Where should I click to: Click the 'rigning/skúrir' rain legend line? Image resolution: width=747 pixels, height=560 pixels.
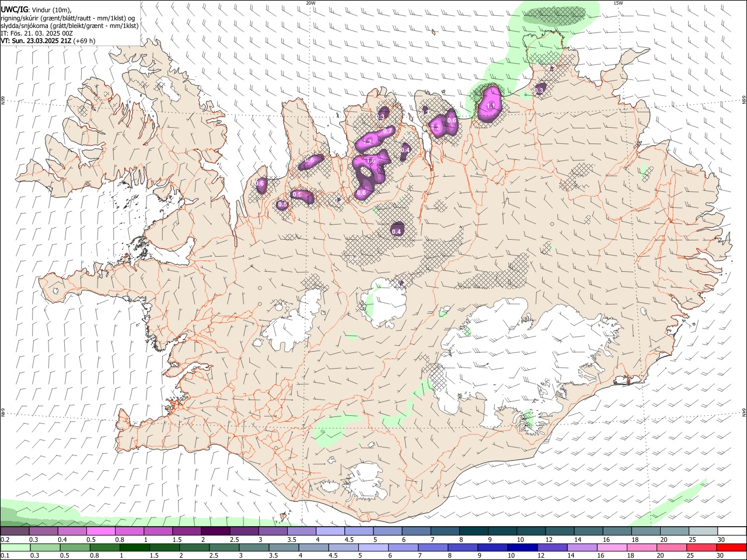[67, 17]
